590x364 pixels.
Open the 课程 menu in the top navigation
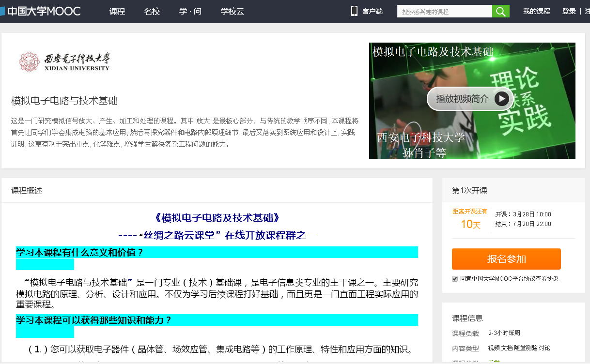coord(117,12)
